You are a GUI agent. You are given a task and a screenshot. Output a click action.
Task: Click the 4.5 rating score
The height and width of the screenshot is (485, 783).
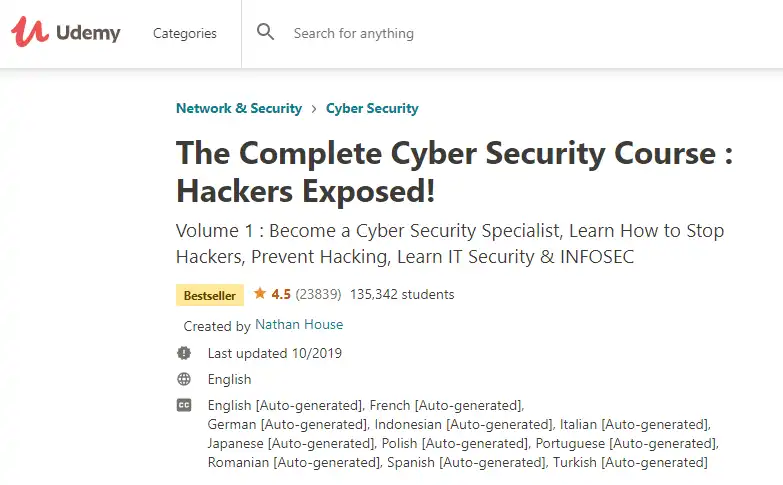pos(281,294)
